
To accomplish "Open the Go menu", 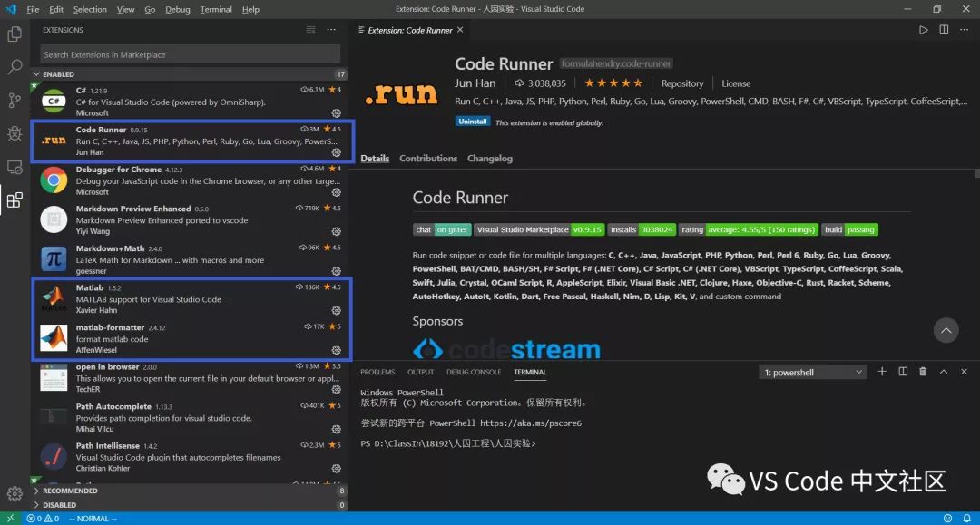I will coord(150,9).
